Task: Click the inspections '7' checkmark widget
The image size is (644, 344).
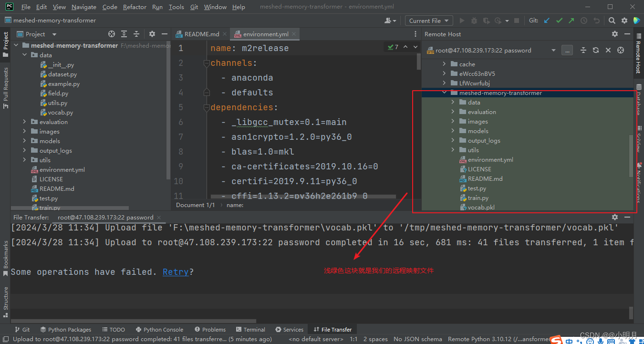Action: point(393,47)
